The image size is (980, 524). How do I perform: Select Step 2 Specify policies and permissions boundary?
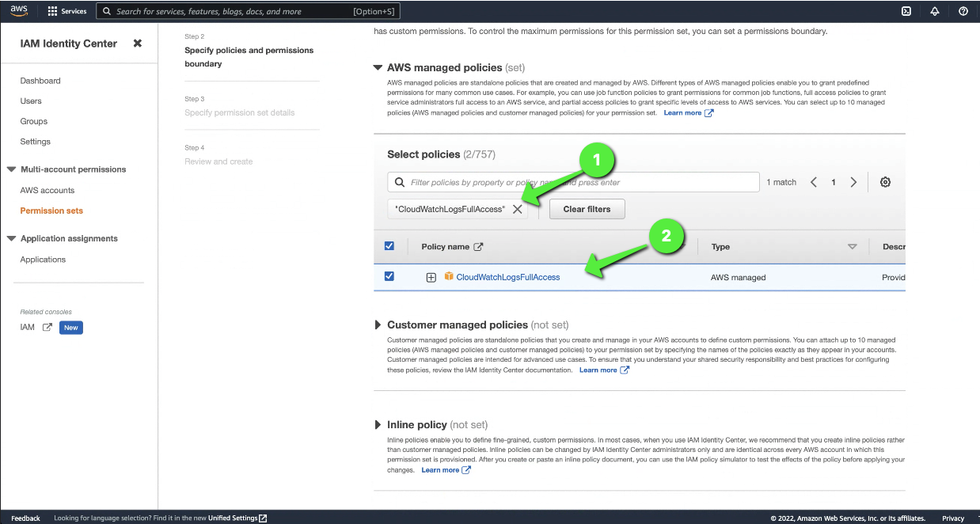coord(249,57)
